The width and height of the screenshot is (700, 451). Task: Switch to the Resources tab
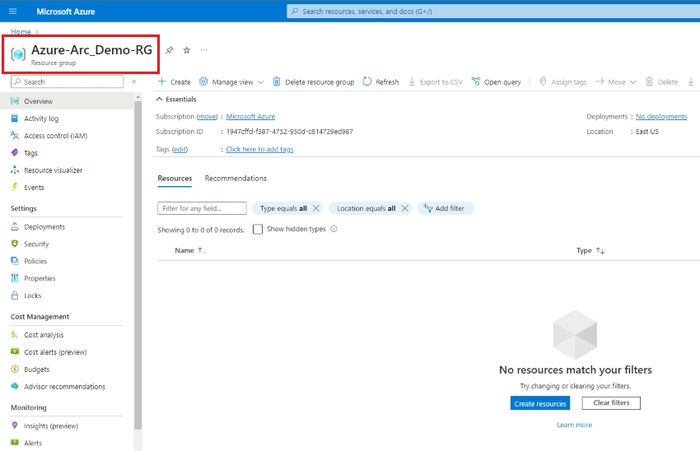pos(175,178)
